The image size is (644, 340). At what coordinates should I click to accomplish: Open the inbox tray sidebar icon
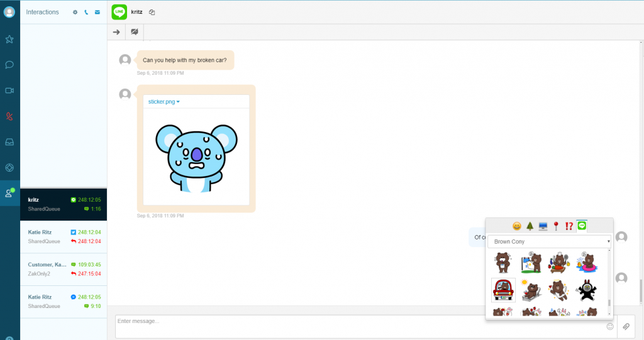pos(9,142)
